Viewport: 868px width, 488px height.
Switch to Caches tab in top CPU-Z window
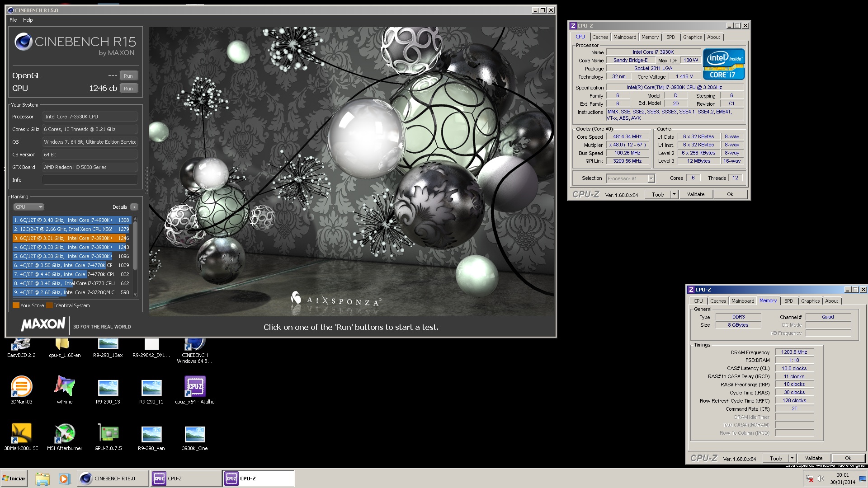point(600,37)
